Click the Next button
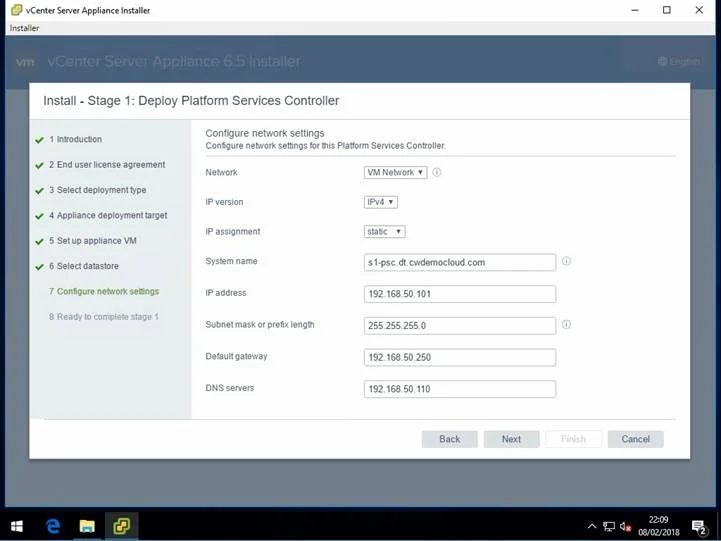 (x=511, y=439)
